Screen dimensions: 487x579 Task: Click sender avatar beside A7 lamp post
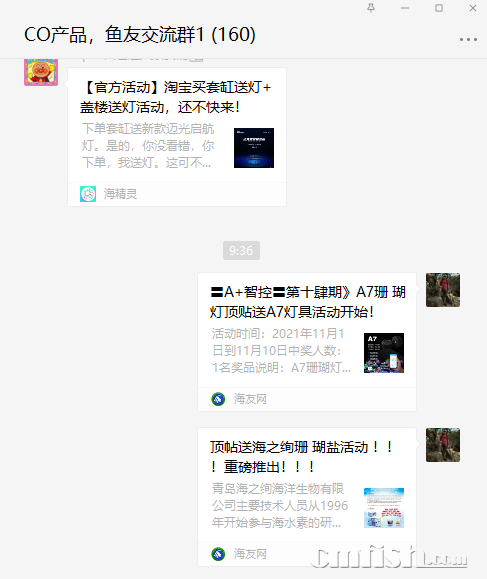click(x=443, y=290)
